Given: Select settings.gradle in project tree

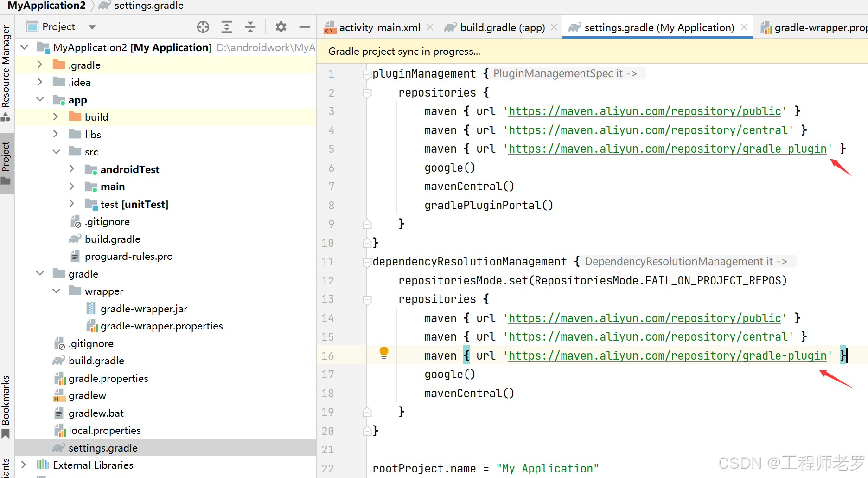Looking at the screenshot, I should point(103,448).
